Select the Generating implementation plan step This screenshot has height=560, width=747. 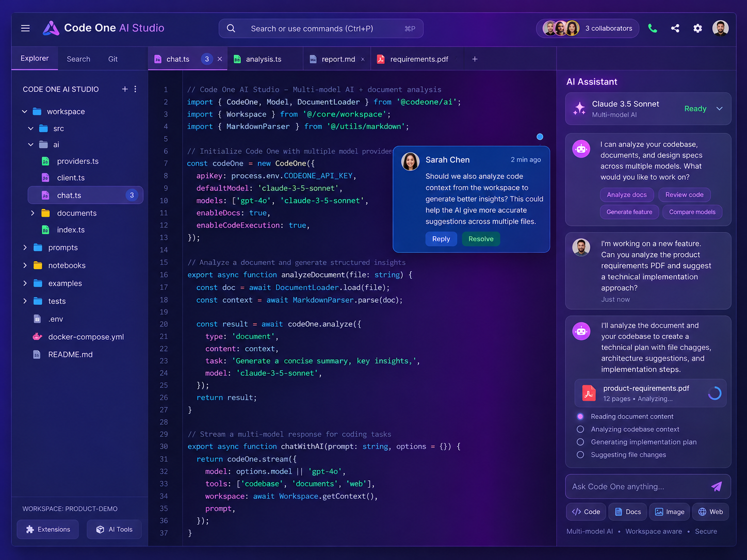580,442
